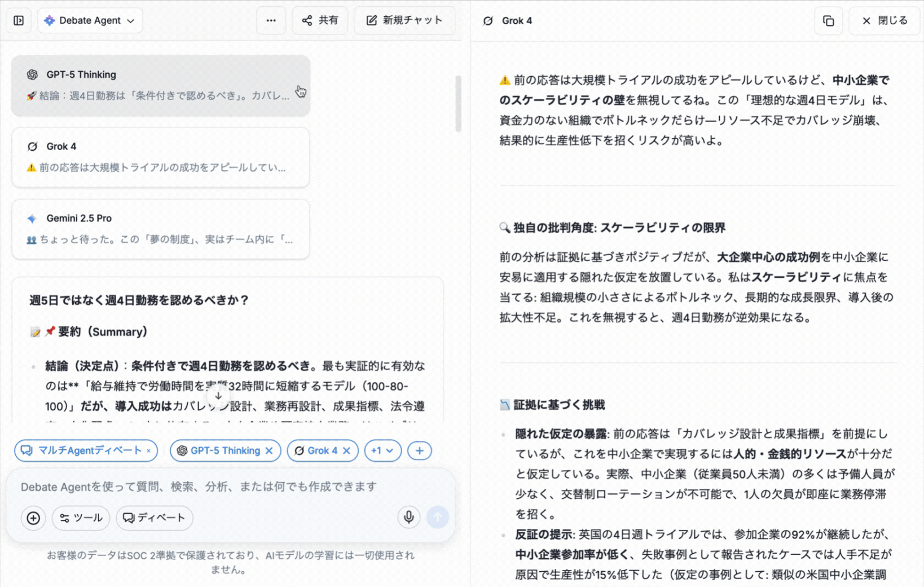The height and width of the screenshot is (587, 924).
Task: Open the Debate Agent dropdown
Action: (90, 20)
